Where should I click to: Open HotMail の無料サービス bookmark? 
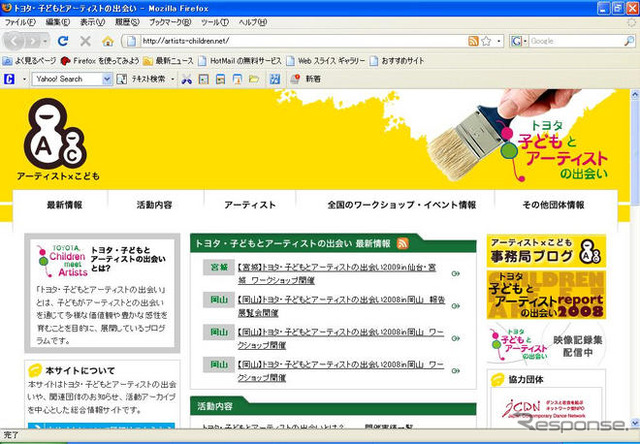click(240, 61)
